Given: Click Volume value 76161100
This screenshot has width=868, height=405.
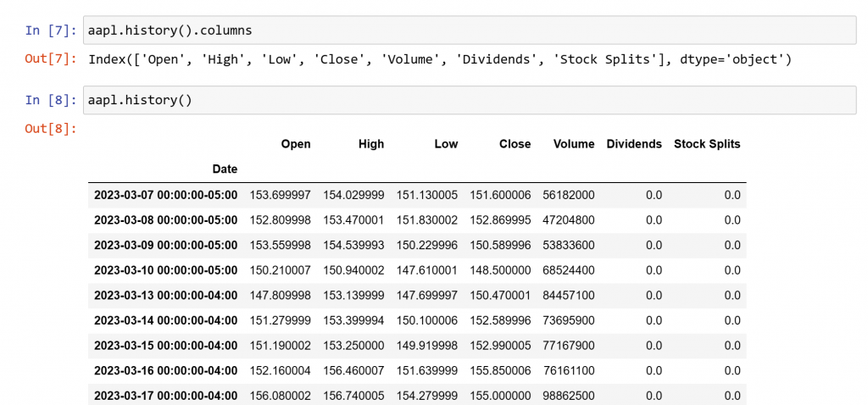Looking at the screenshot, I should pyautogui.click(x=569, y=371).
